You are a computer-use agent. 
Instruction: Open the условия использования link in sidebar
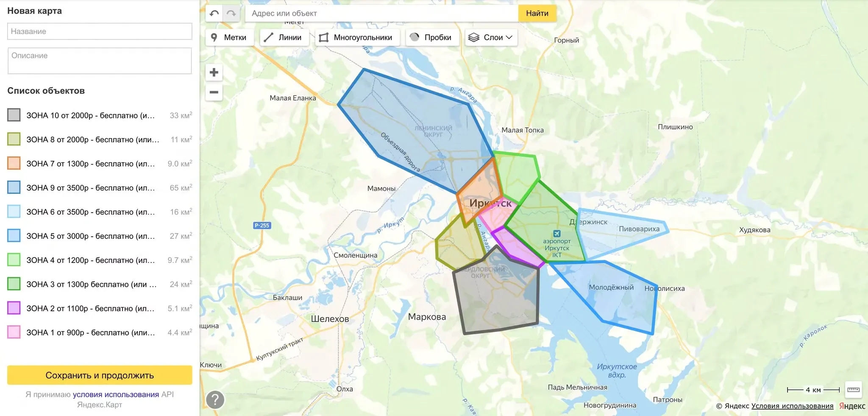(x=116, y=394)
